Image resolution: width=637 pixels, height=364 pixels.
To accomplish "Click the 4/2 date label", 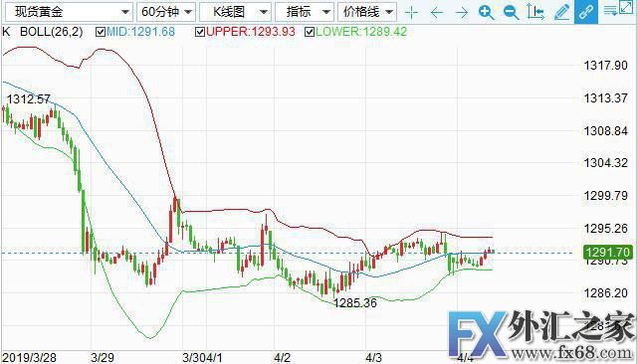I will (x=283, y=358).
